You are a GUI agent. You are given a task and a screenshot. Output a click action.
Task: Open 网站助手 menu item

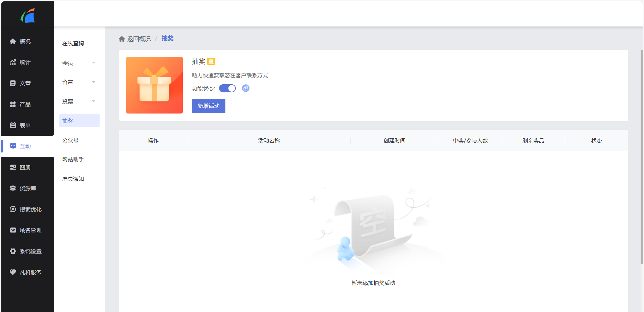(x=73, y=160)
